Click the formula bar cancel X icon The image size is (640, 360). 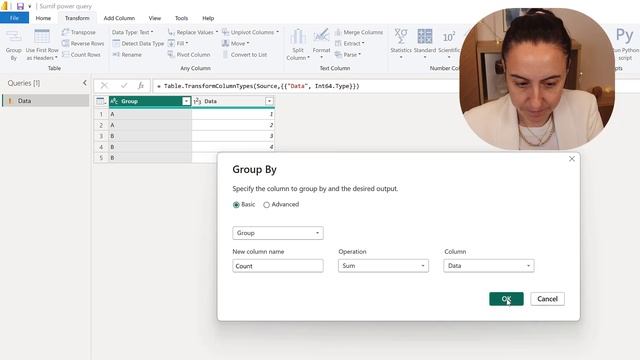[104, 85]
